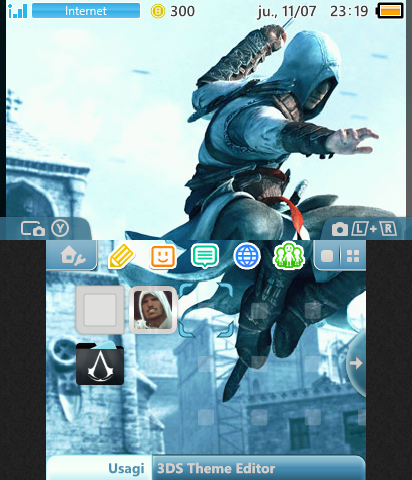This screenshot has height=480, width=412.
Task: Select the highlighted empty grid slot cursor
Action: click(206, 310)
